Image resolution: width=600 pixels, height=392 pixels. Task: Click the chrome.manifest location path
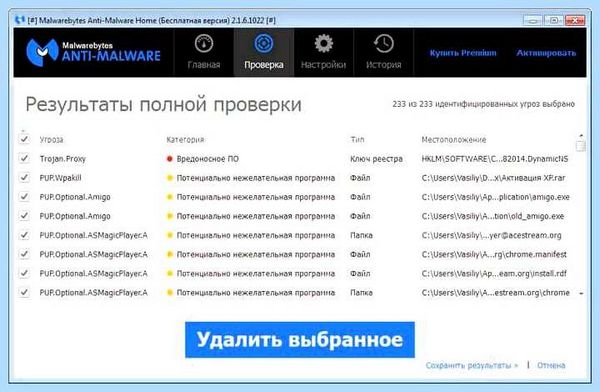coord(494,255)
